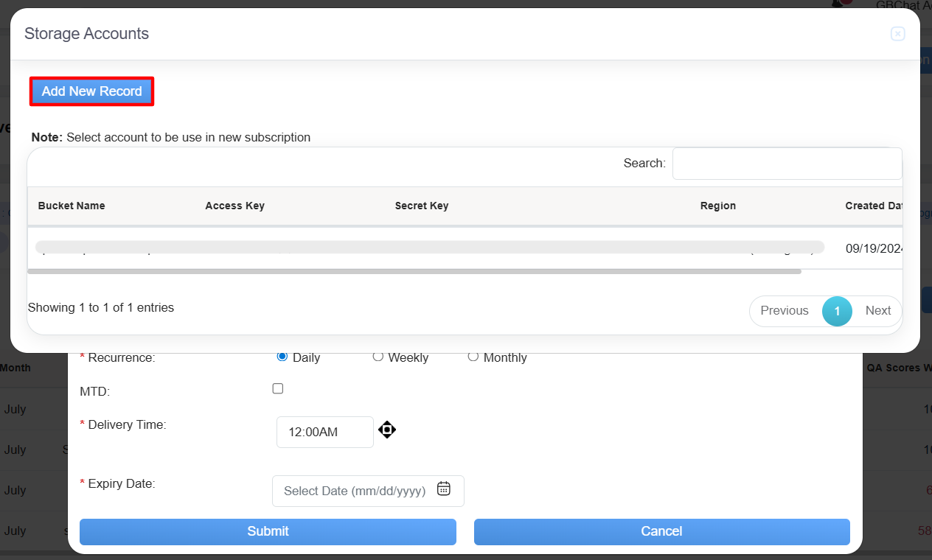The height and width of the screenshot is (560, 932).
Task: Sort table by Secret Key column
Action: (x=421, y=206)
